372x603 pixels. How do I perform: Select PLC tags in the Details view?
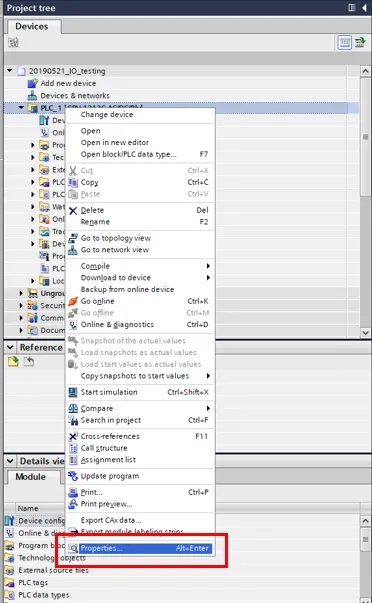pyautogui.click(x=33, y=583)
